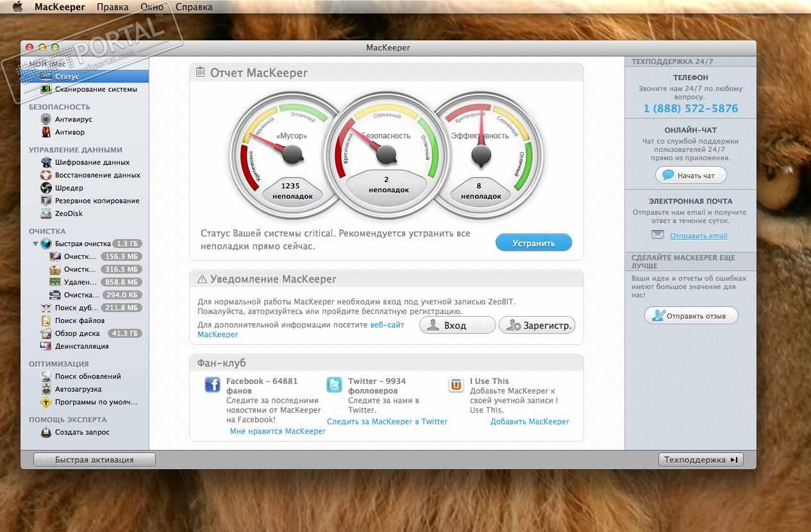This screenshot has height=532, width=811.
Task: Click Отправить отзыв button
Action: 691,315
